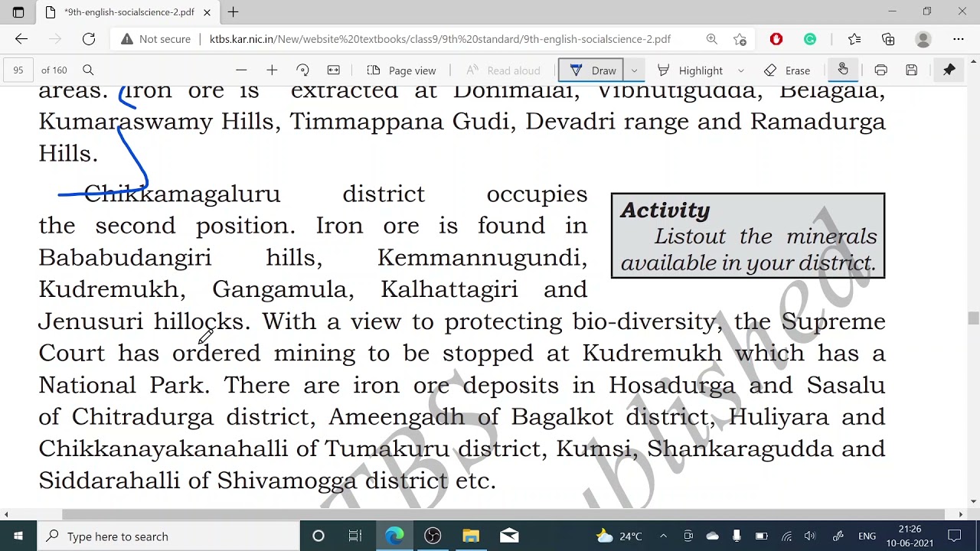Open File Explorer from taskbar
The height and width of the screenshot is (551, 980).
pos(471,536)
